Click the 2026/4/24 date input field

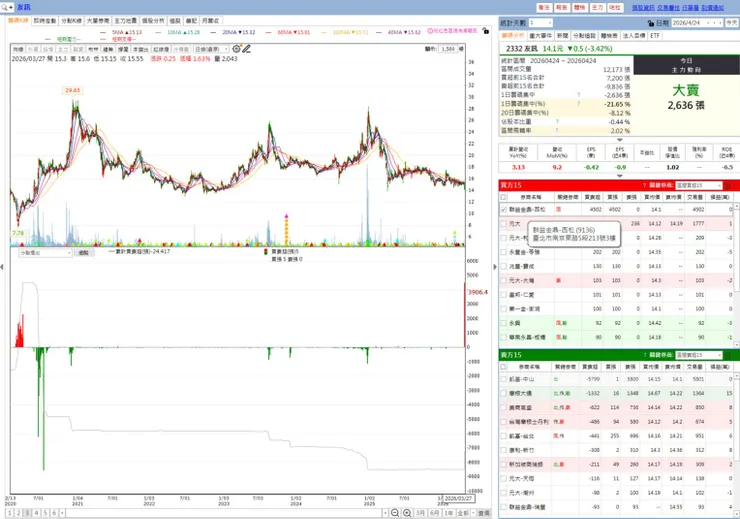(691, 23)
